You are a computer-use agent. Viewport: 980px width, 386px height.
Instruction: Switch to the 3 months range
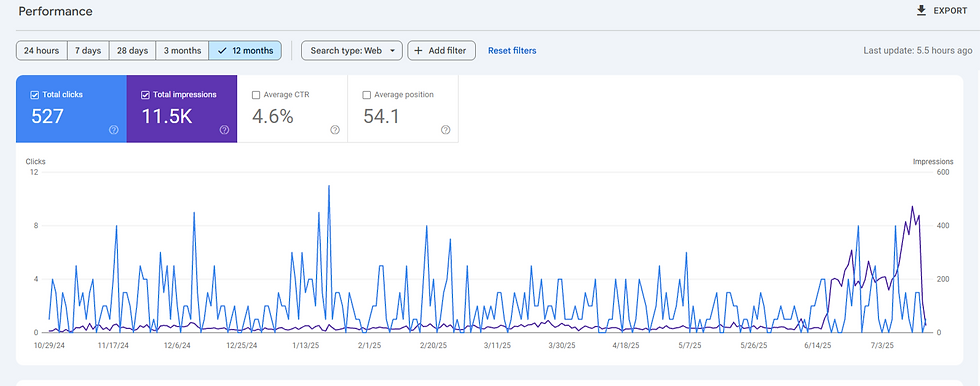pyautogui.click(x=182, y=51)
